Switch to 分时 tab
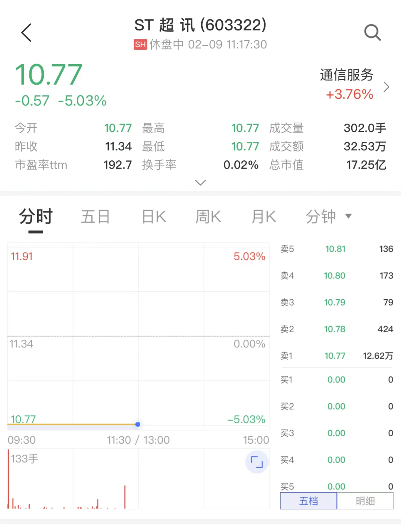 pyautogui.click(x=36, y=216)
